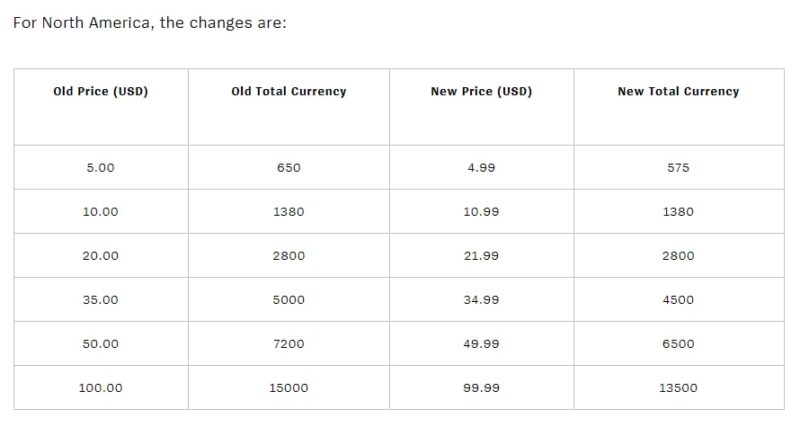This screenshot has width=800, height=427.
Task: Click the 99.99 new price cell
Action: pos(481,388)
